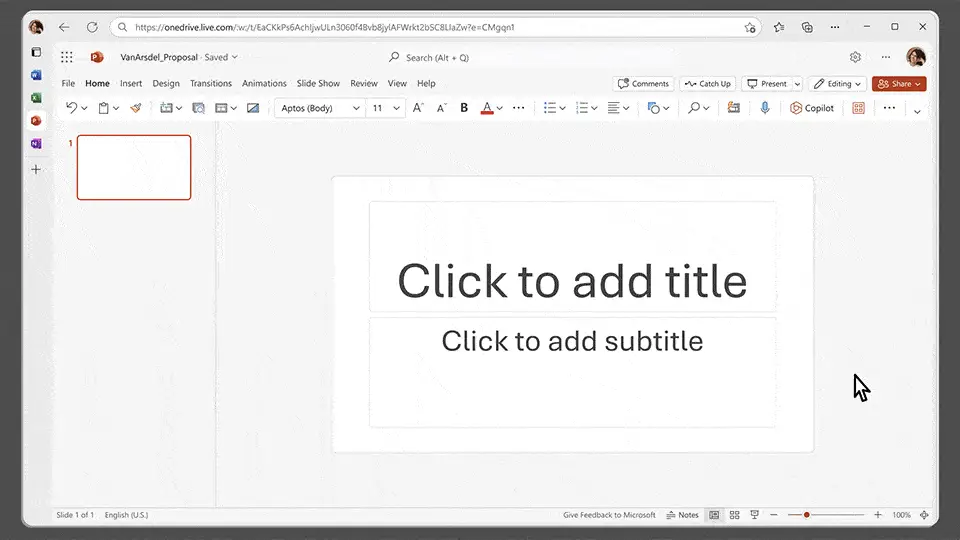Click the add-ins grid icon

coord(858,108)
